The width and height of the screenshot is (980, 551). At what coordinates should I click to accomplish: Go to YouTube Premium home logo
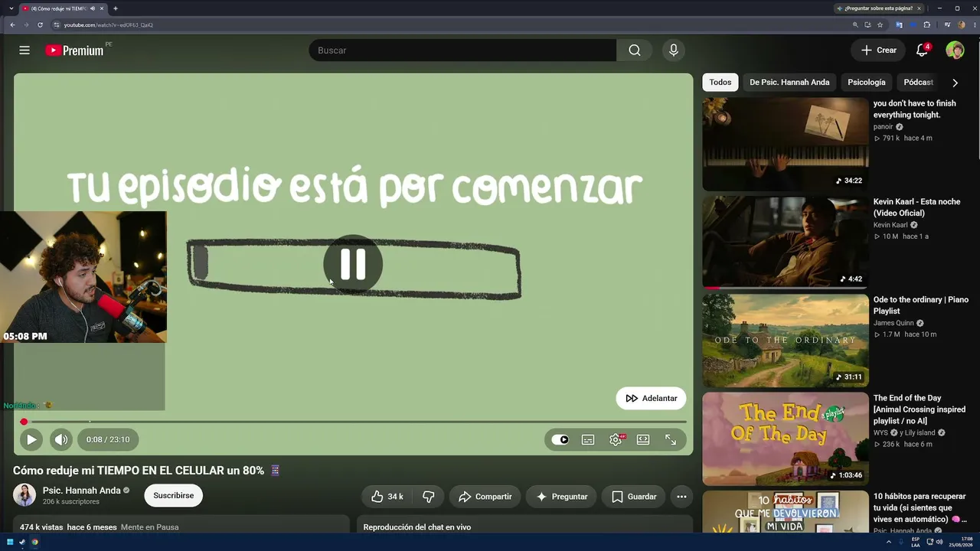(x=74, y=51)
